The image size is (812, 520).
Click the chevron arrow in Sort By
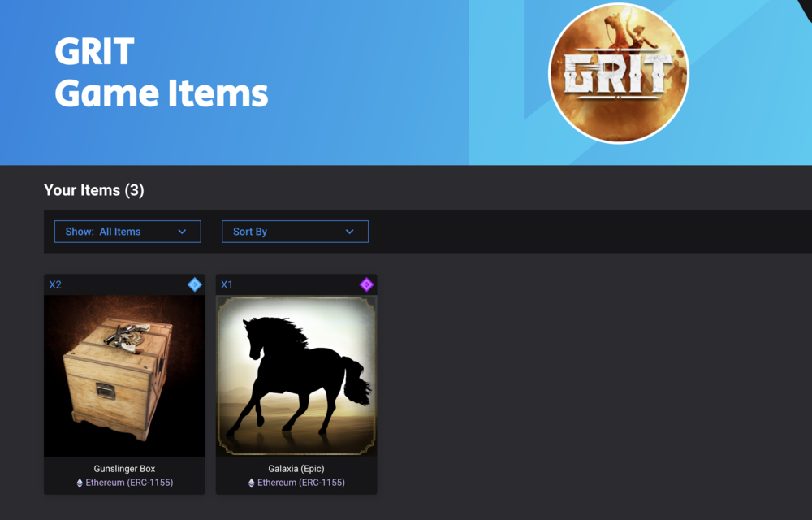pos(349,232)
